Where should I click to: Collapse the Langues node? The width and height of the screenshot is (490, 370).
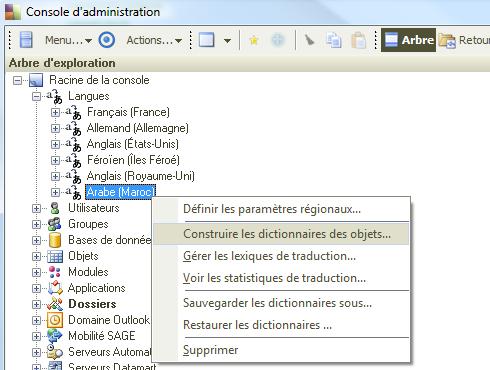pyautogui.click(x=36, y=96)
